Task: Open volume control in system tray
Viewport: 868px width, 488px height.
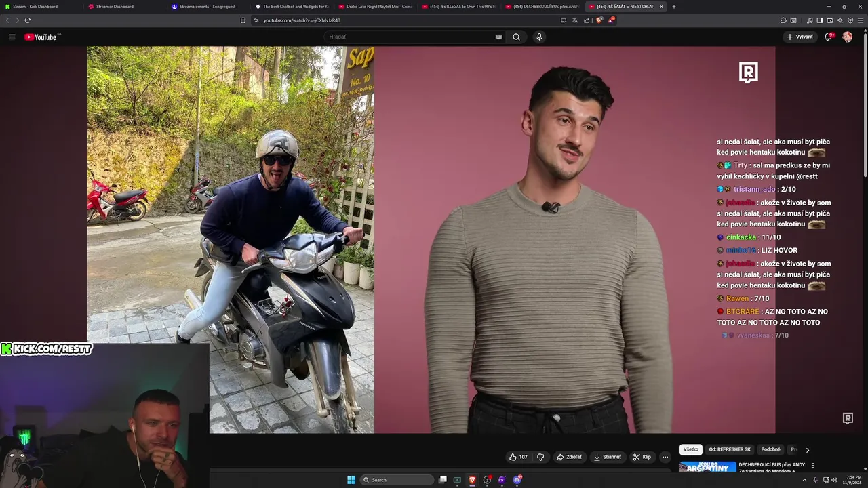Action: point(834,480)
